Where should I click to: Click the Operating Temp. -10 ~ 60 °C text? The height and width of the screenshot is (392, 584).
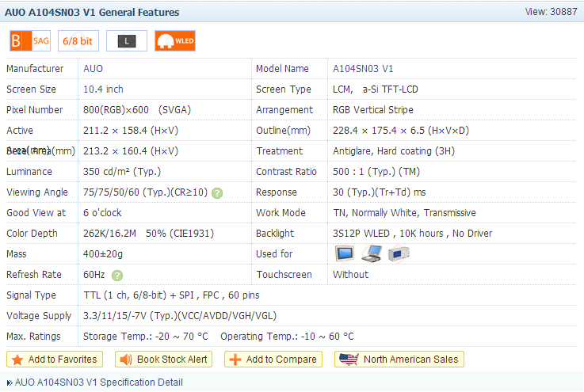[x=287, y=337]
